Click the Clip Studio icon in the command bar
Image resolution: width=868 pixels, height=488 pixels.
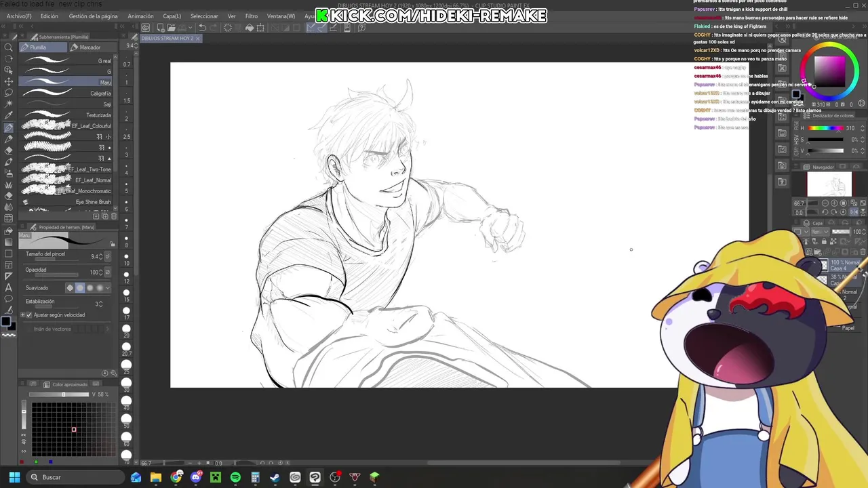point(146,28)
